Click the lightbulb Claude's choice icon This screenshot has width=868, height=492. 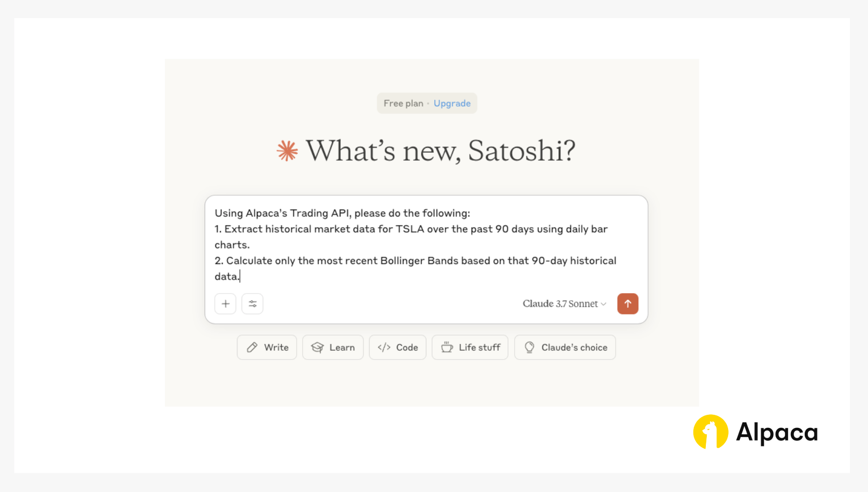coord(529,347)
